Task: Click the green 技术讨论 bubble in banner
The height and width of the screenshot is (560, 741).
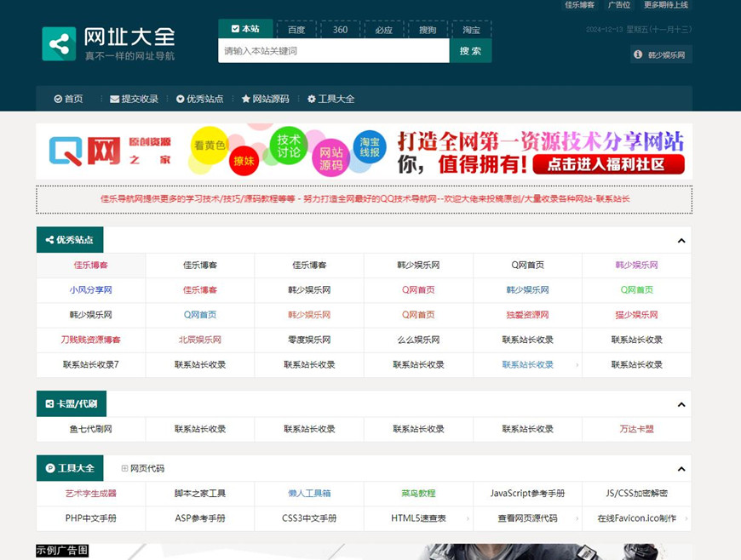Action: coord(289,146)
